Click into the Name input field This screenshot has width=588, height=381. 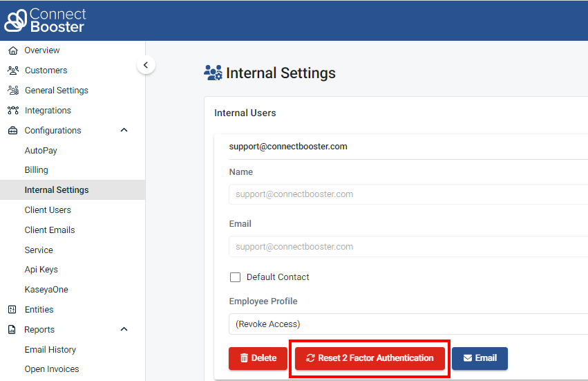click(x=408, y=194)
